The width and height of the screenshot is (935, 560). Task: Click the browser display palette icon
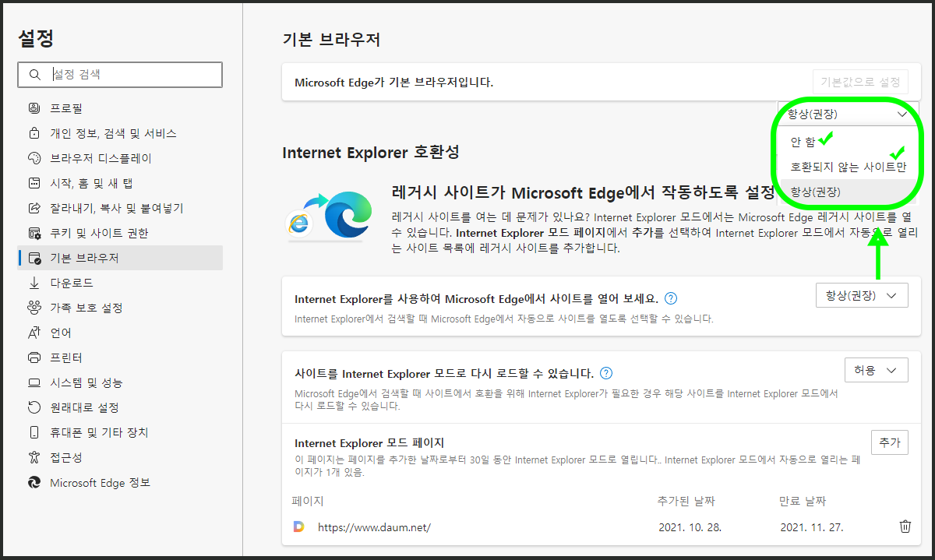click(34, 158)
